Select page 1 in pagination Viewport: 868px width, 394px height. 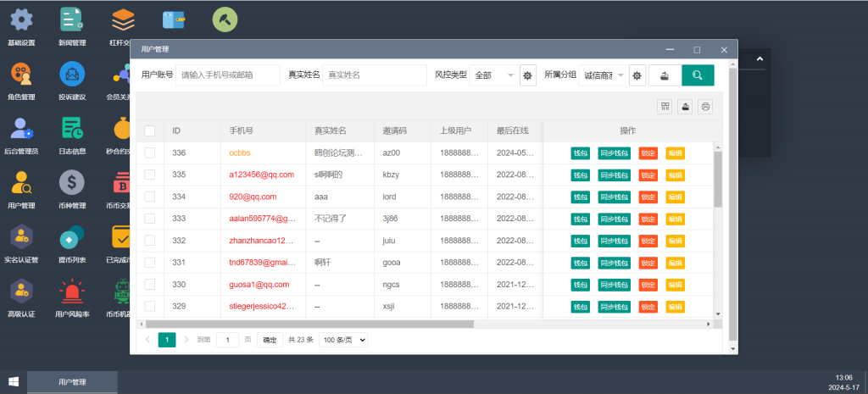click(x=167, y=340)
